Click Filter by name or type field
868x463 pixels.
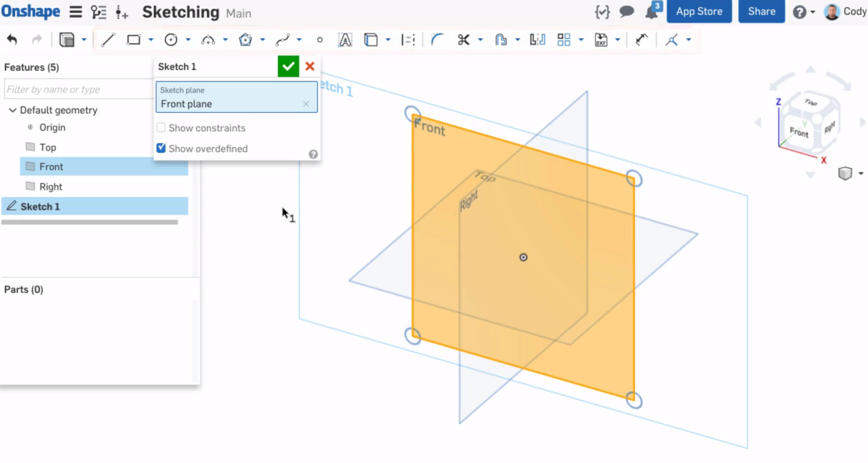click(x=79, y=89)
